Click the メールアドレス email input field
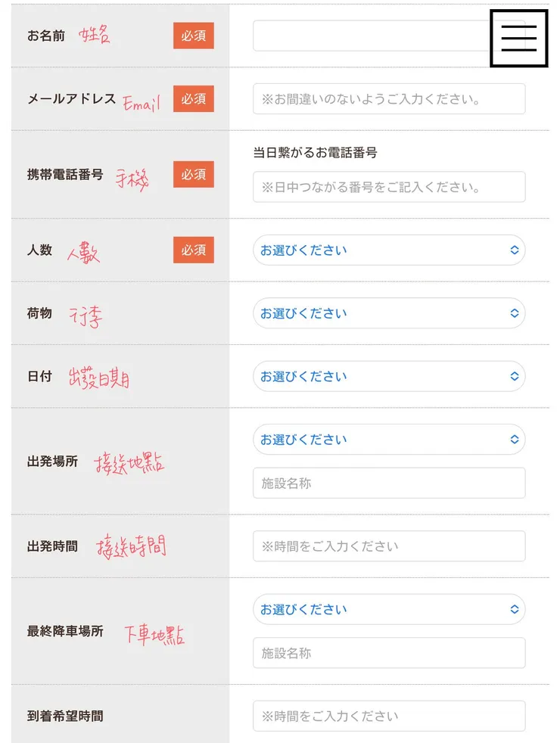 389,99
